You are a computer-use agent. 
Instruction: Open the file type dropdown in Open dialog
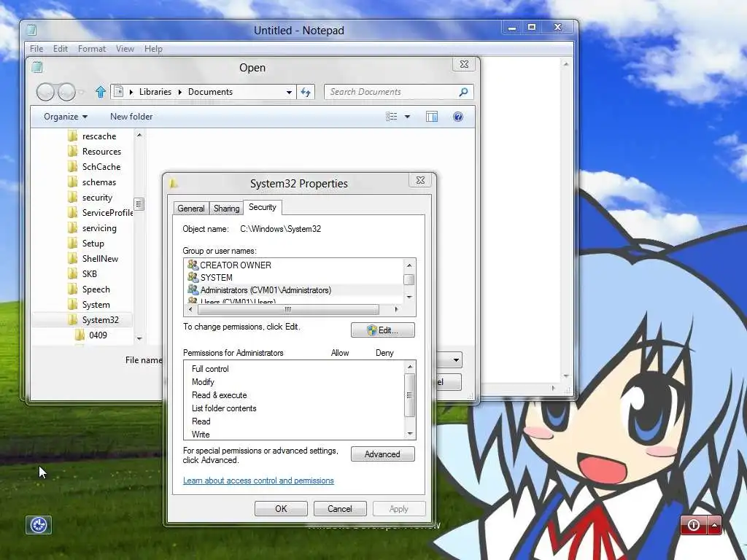(456, 360)
